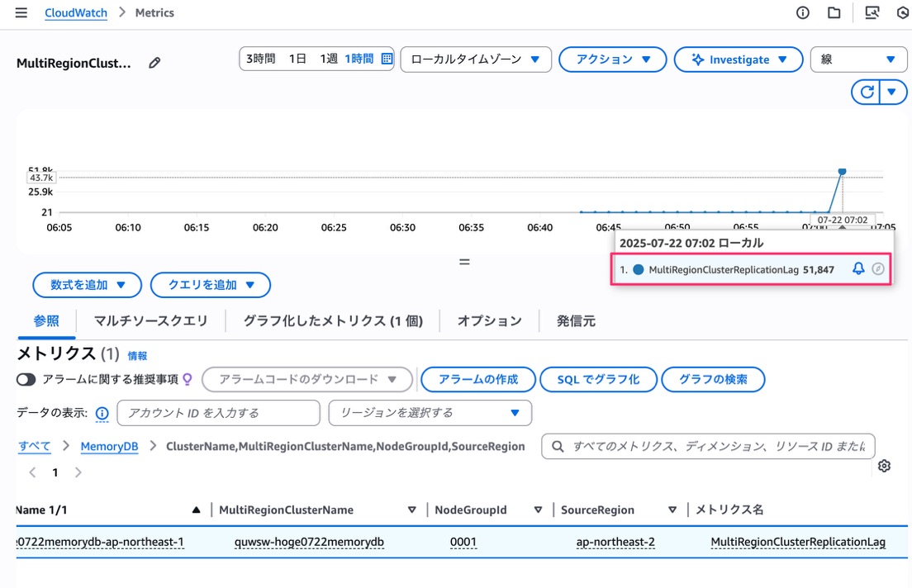This screenshot has width=912, height=588.
Task: Go to next page of metrics
Action: coord(78,472)
